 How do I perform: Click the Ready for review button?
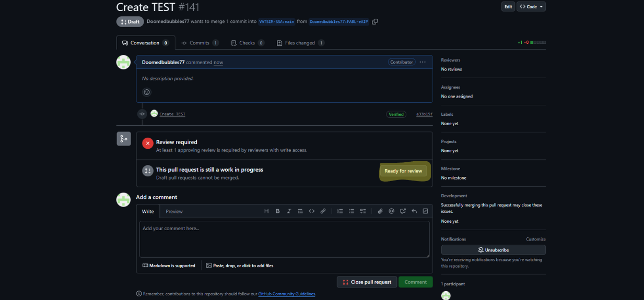pyautogui.click(x=403, y=171)
